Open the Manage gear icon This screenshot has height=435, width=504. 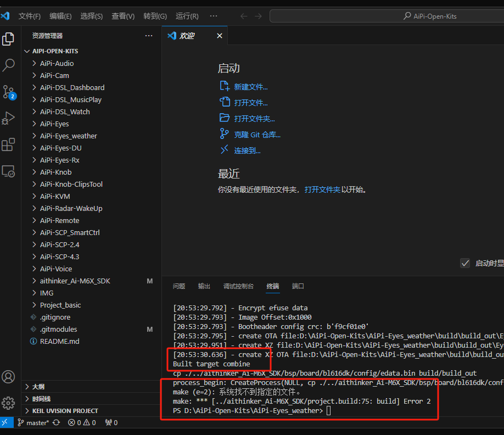[x=8, y=403]
